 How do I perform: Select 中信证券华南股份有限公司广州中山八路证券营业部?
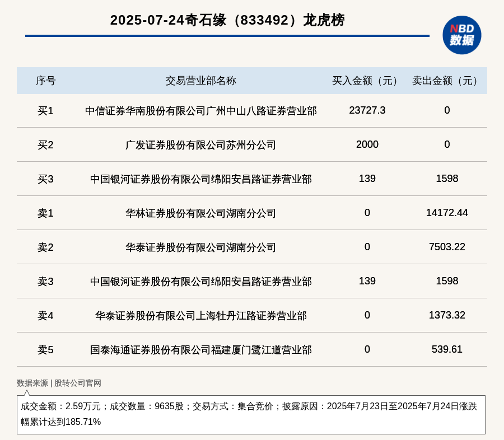point(201,111)
